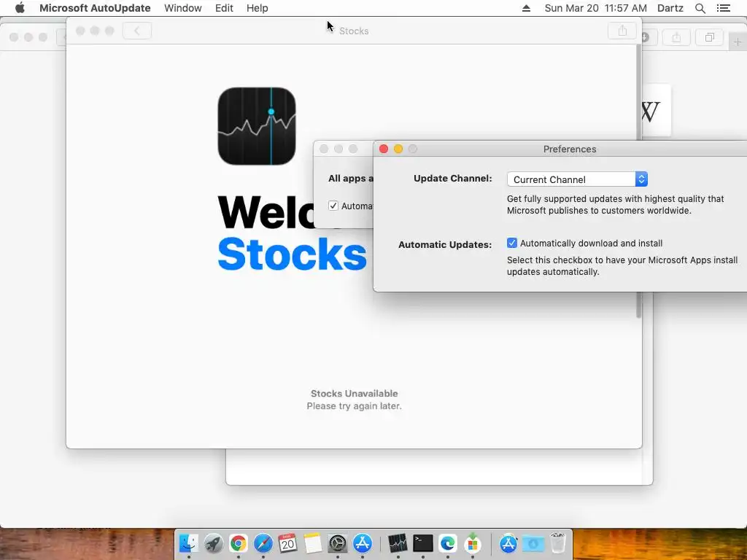This screenshot has width=747, height=560.
Task: Open the Downloads folder in the Dock
Action: (x=533, y=542)
